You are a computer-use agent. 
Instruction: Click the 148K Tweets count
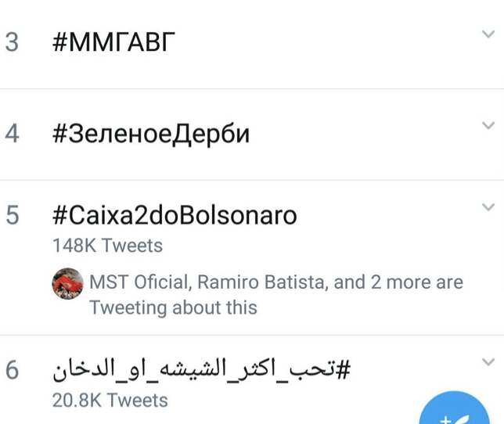coord(107,246)
